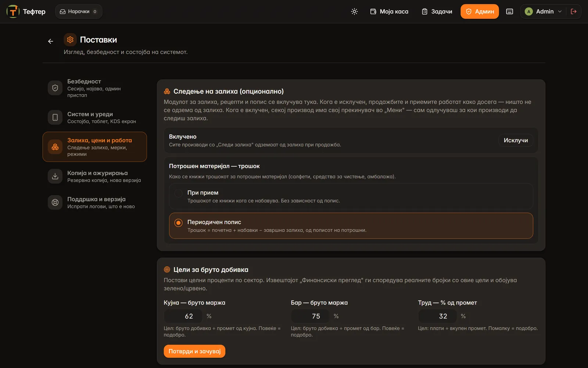Toggle the light theme sun icon

[x=354, y=11]
